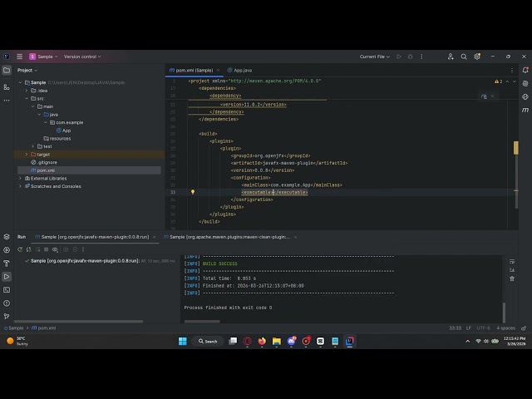This screenshot has height=399, width=532.
Task: Click the 4 spaces indent setting
Action: point(506,328)
